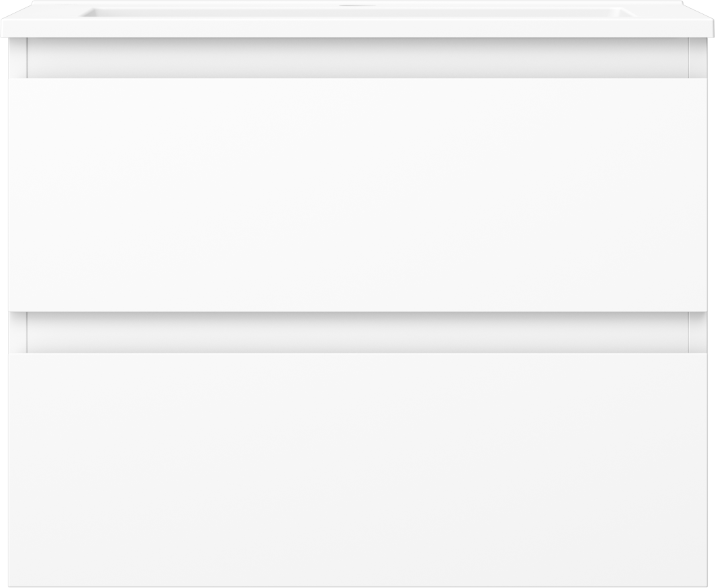Select the bottom drawer front panel

pyautogui.click(x=358, y=469)
